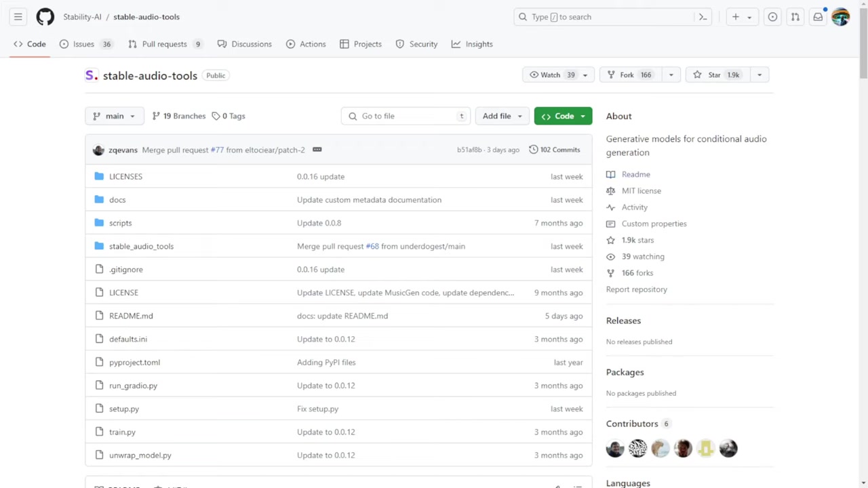
Task: View the 102 Commits history
Action: tap(555, 150)
